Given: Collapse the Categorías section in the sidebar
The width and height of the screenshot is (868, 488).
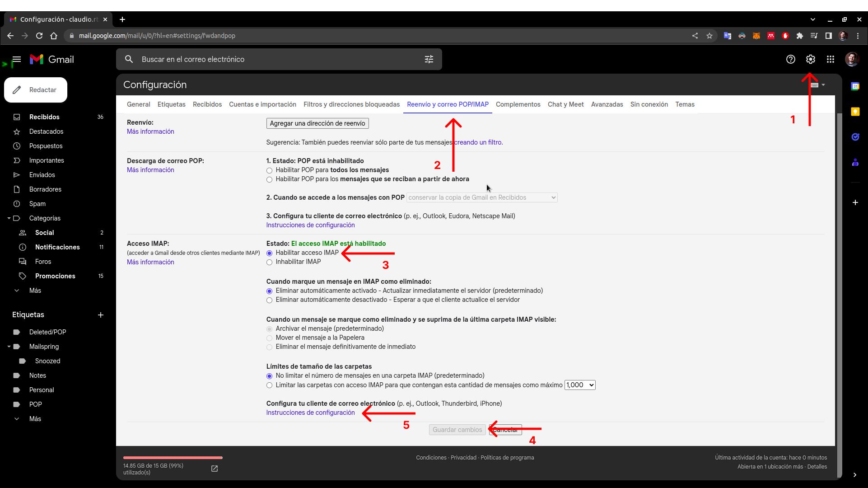Looking at the screenshot, I should point(9,218).
